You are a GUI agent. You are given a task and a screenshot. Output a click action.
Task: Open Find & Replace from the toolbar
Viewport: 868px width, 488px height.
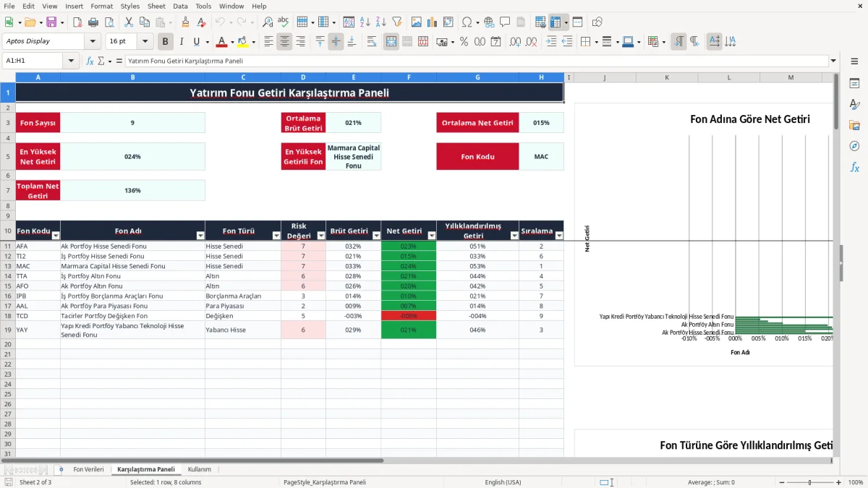point(268,22)
